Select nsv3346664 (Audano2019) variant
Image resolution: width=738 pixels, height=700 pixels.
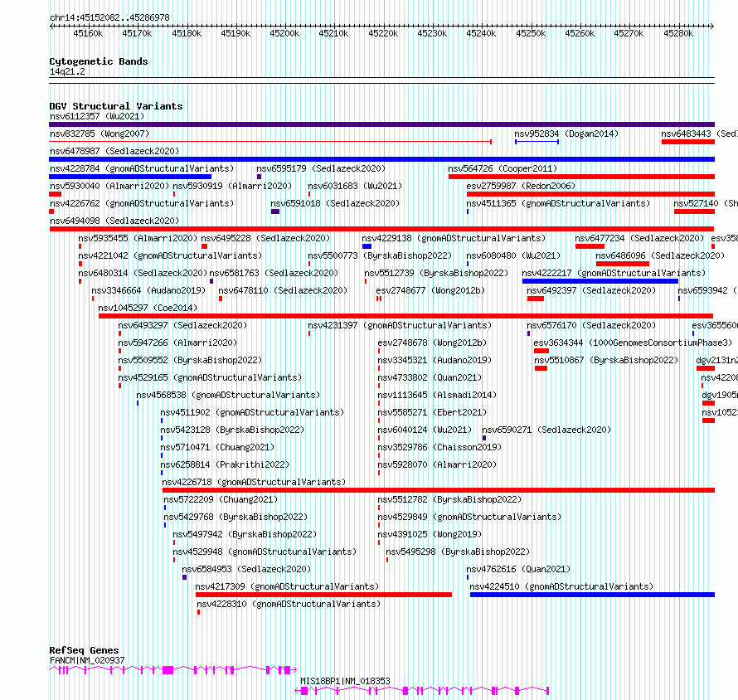coord(148,290)
